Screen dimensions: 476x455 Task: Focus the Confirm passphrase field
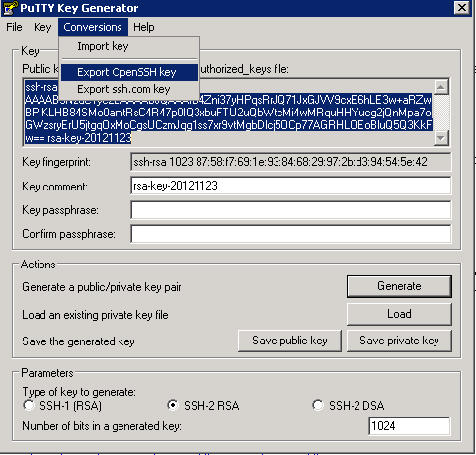[x=291, y=234]
